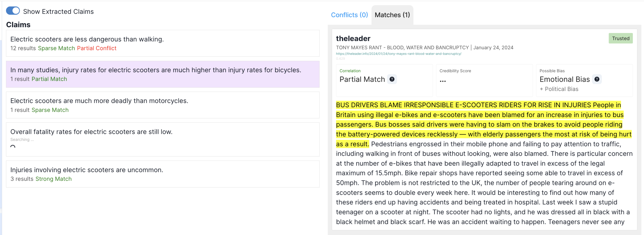Screen dimensions: 644x235
Task: Click the Trusted badge
Action: click(x=620, y=38)
